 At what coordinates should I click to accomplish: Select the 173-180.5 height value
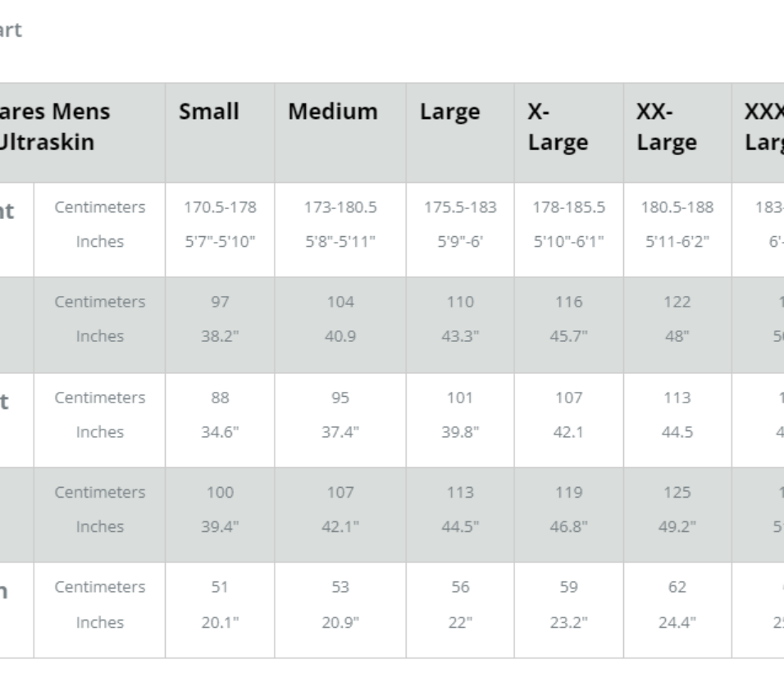pos(340,207)
